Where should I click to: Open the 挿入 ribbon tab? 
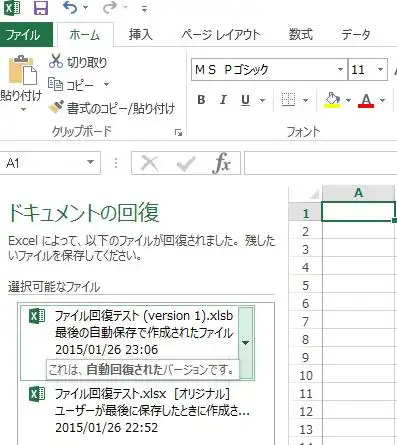[141, 35]
